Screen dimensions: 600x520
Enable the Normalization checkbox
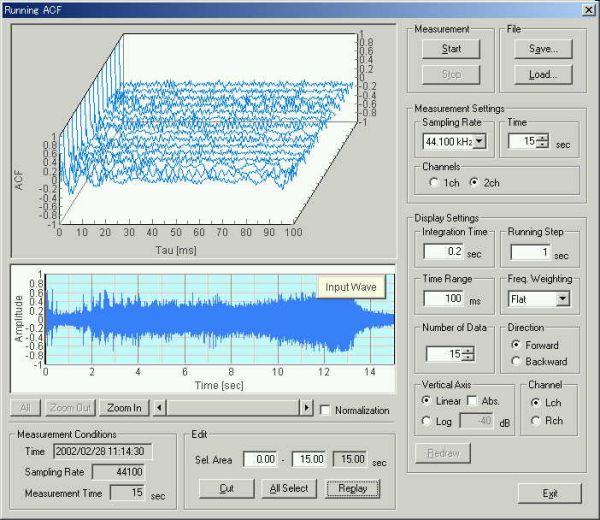[x=326, y=410]
